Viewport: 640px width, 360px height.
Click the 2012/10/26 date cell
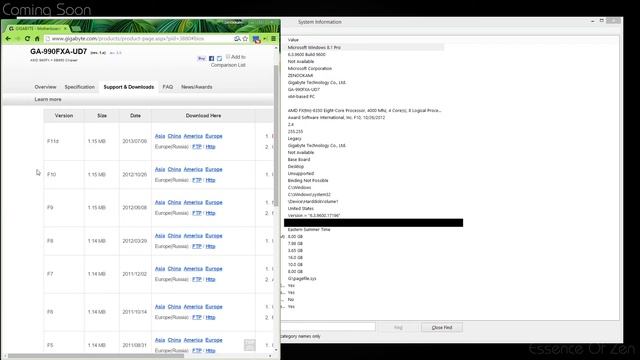click(134, 174)
